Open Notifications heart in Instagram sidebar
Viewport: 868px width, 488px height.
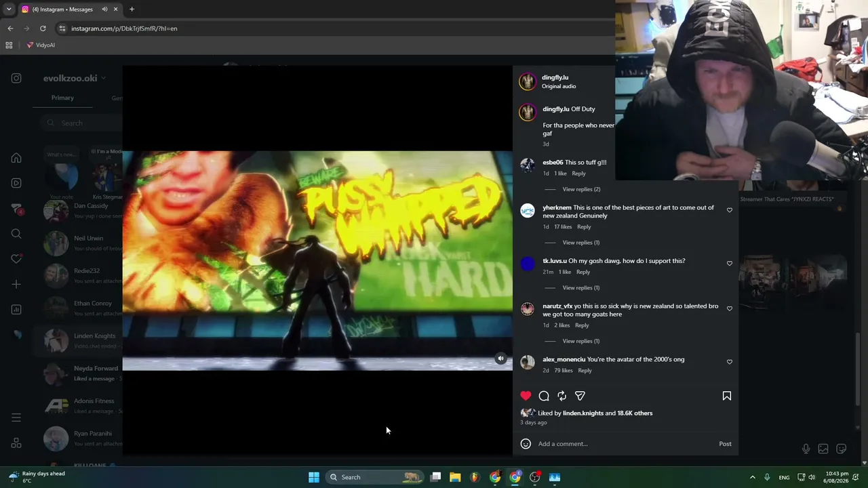click(16, 259)
